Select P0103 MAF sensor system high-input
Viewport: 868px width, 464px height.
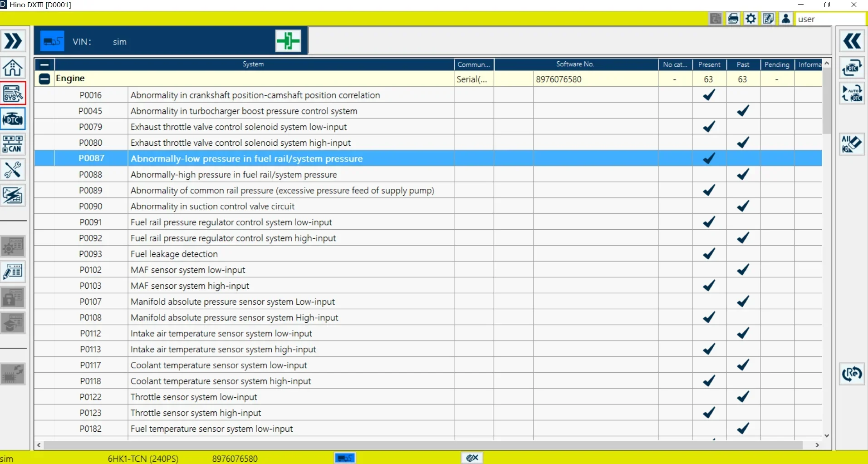click(x=428, y=286)
